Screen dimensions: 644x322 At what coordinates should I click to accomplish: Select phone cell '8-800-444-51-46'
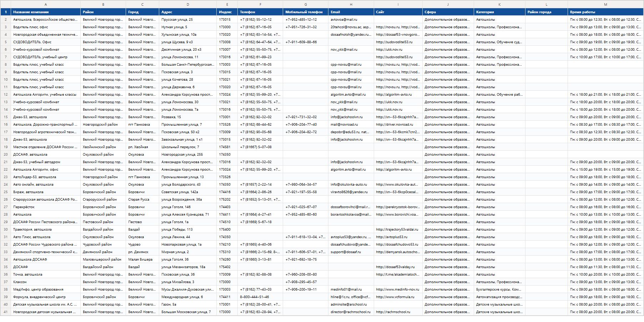pyautogui.click(x=260, y=297)
